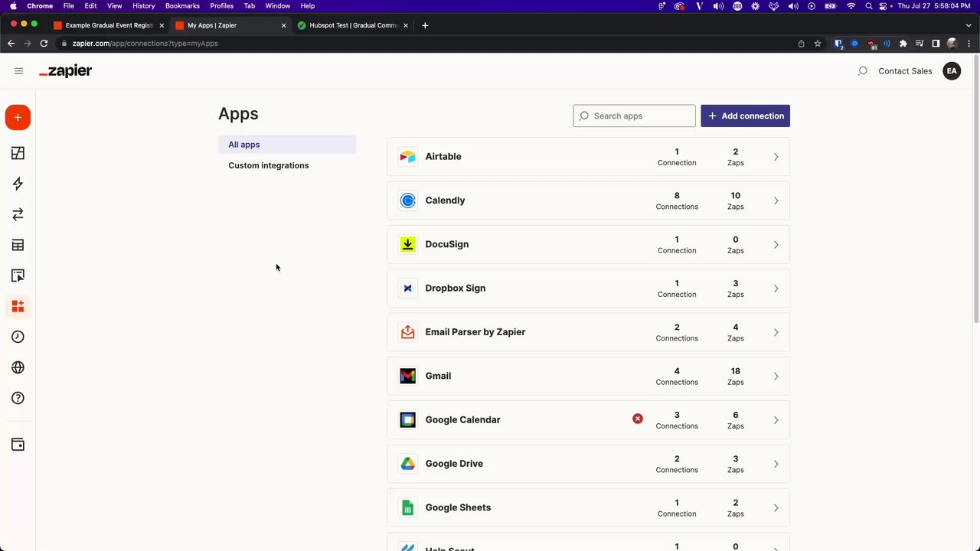The width and height of the screenshot is (980, 551).
Task: Open the tab list dropdown in Chrome
Action: tap(968, 25)
